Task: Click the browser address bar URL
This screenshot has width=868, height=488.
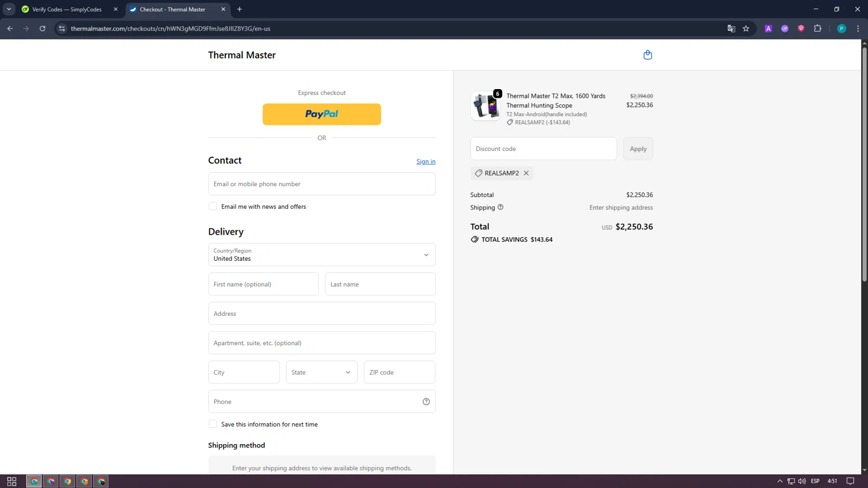Action: coord(171,28)
